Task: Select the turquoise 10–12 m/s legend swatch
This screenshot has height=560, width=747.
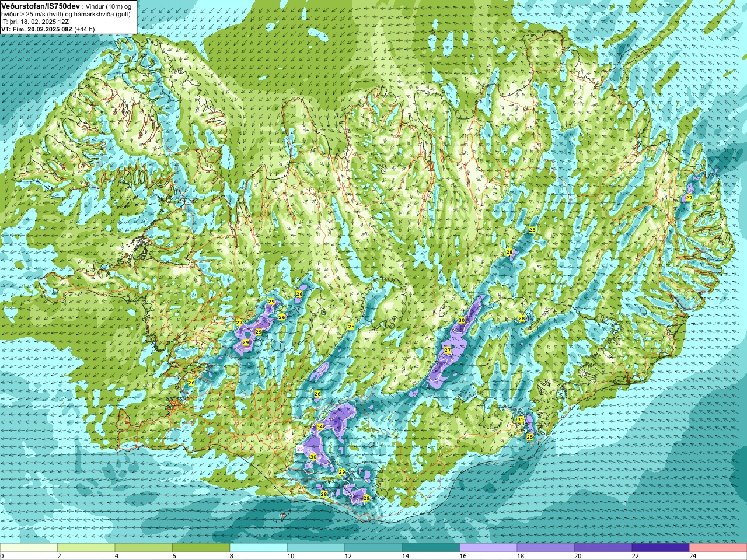Action: [316, 548]
